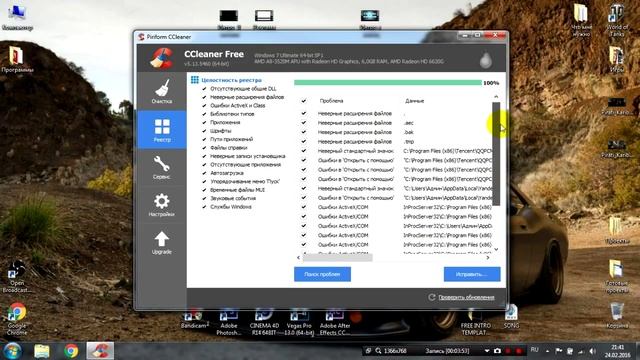Toggle Ошибки ActiveX и Class checkbox
The image size is (640, 360).
204,106
